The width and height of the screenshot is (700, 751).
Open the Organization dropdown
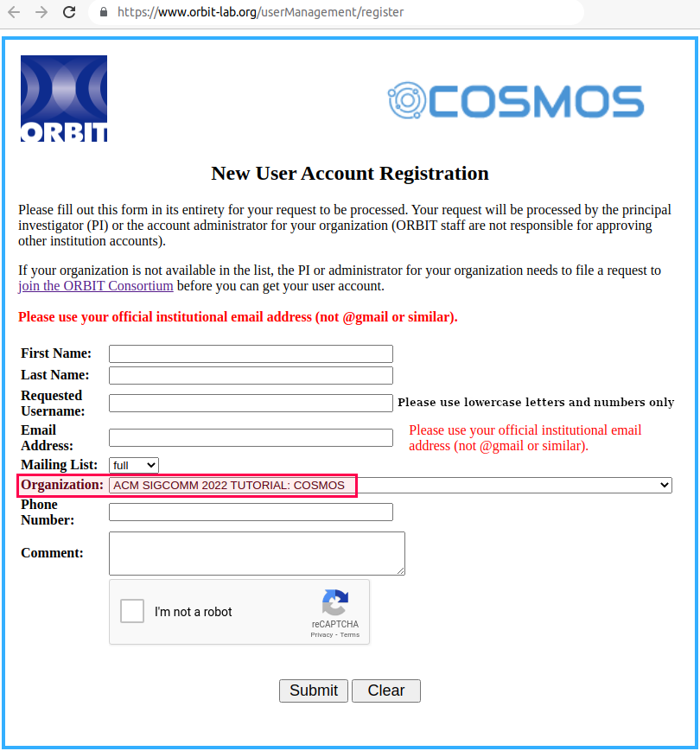(x=389, y=485)
